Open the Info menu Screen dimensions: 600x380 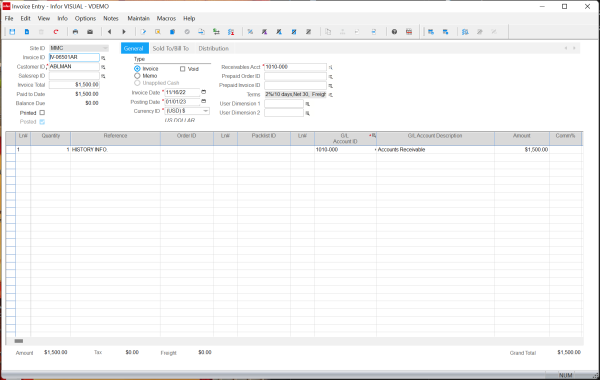click(x=62, y=18)
